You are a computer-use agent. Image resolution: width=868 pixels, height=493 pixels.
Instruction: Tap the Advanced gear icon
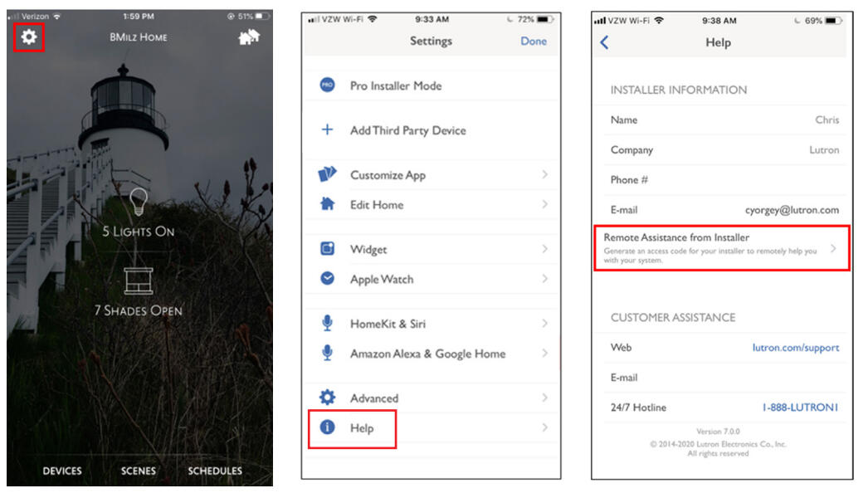pos(327,398)
